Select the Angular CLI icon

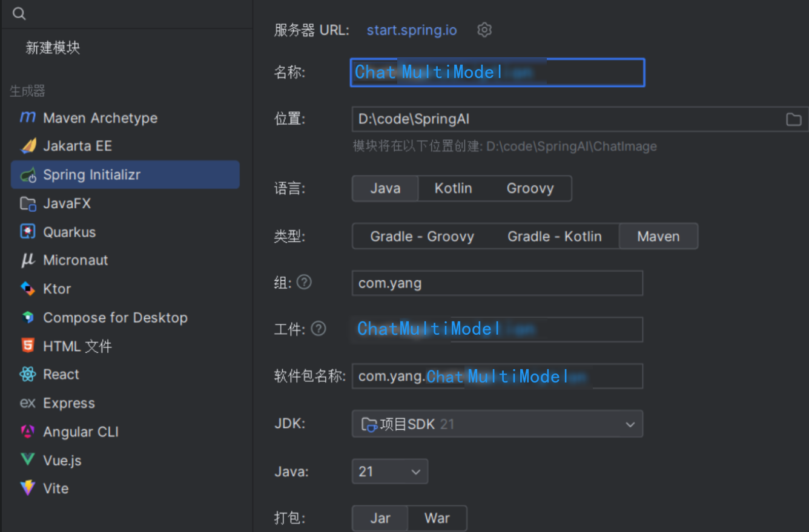click(28, 432)
